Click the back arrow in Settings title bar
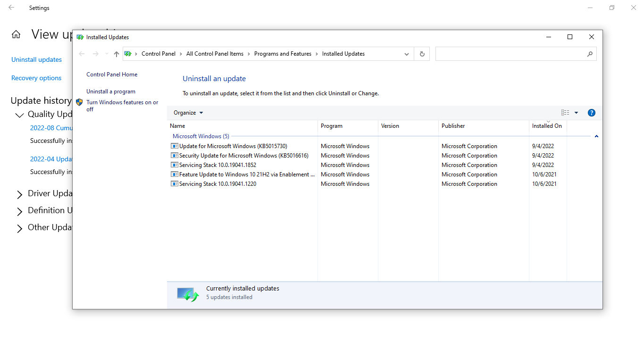 coord(11,8)
